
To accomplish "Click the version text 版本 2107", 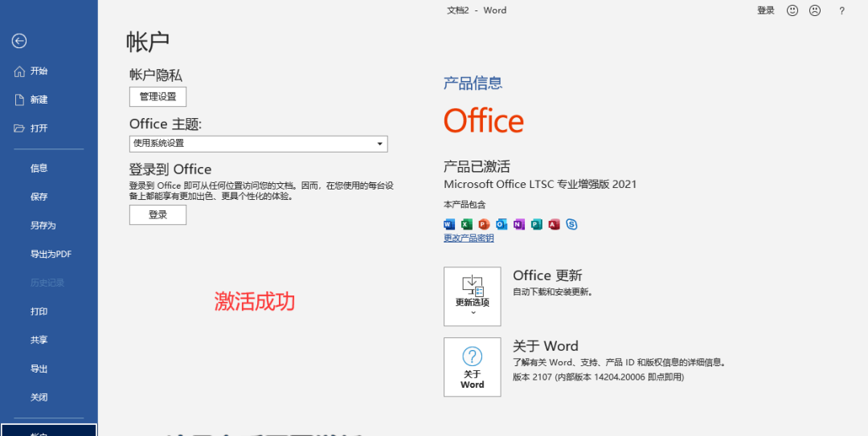I will 531,377.
